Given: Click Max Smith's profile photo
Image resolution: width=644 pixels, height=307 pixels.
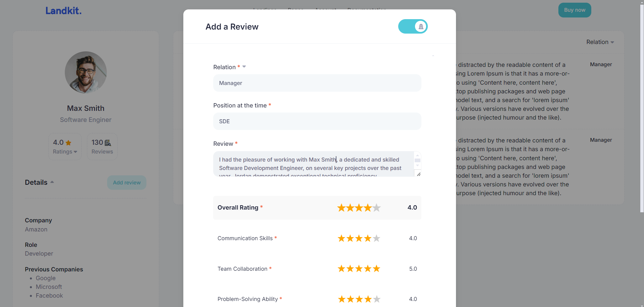Looking at the screenshot, I should coord(86,72).
